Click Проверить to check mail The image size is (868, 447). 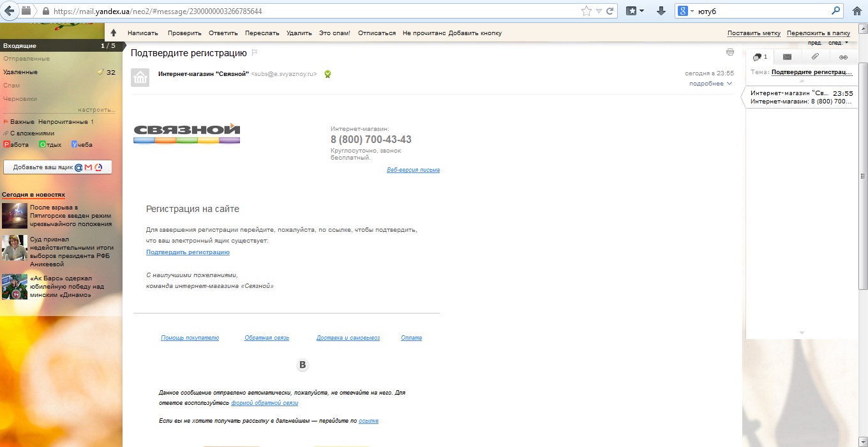point(184,33)
